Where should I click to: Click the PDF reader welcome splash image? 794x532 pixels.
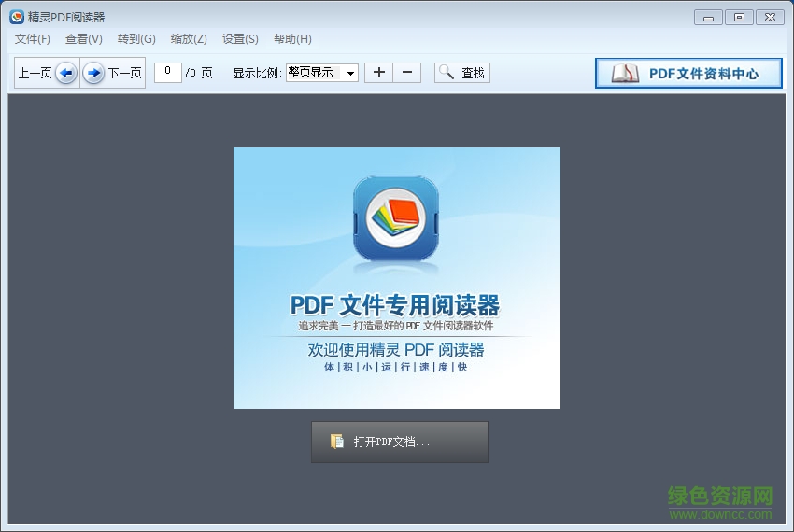[x=397, y=277]
